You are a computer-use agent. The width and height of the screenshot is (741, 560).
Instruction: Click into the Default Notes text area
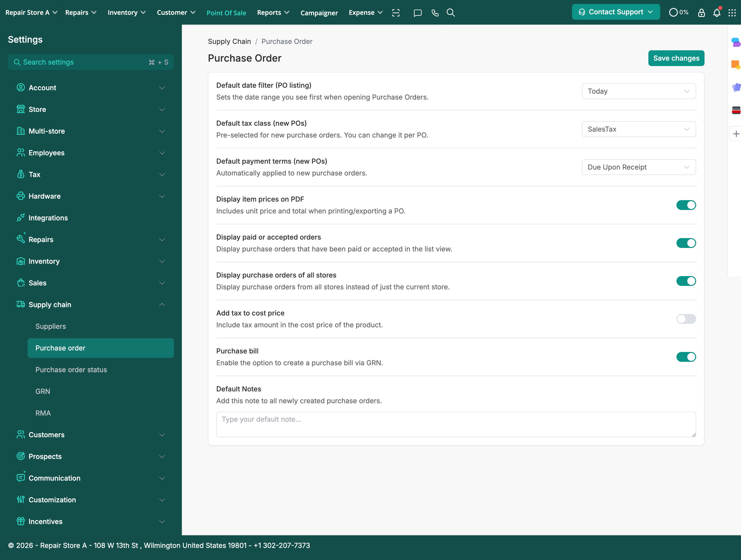[455, 424]
